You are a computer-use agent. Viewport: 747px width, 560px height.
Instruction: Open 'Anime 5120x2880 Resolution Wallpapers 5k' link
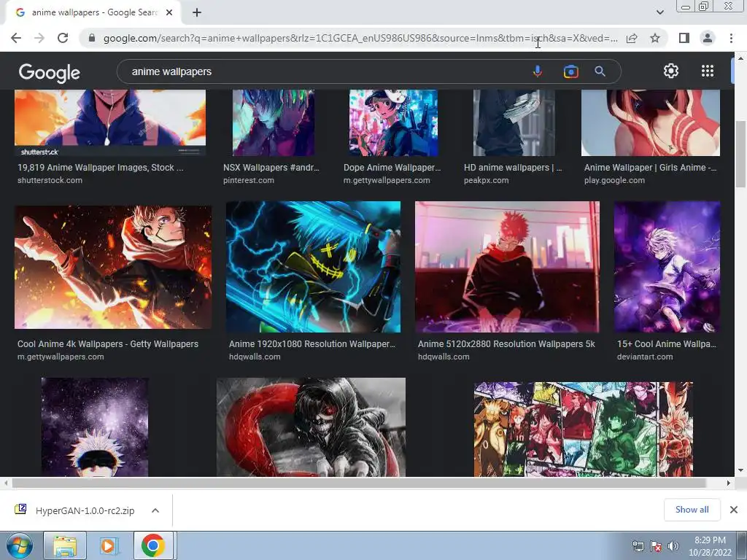click(506, 344)
